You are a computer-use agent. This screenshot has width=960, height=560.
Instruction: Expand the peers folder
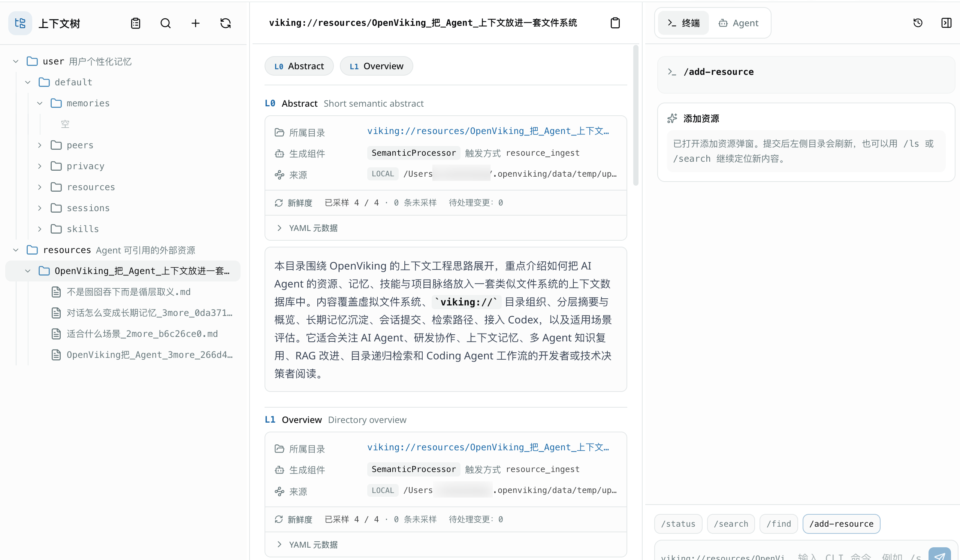[40, 145]
